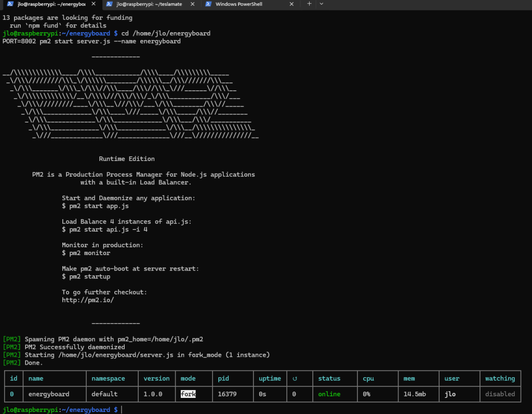
Task: Click the 'PM2 Successfully daemonized' line
Action: [64, 347]
